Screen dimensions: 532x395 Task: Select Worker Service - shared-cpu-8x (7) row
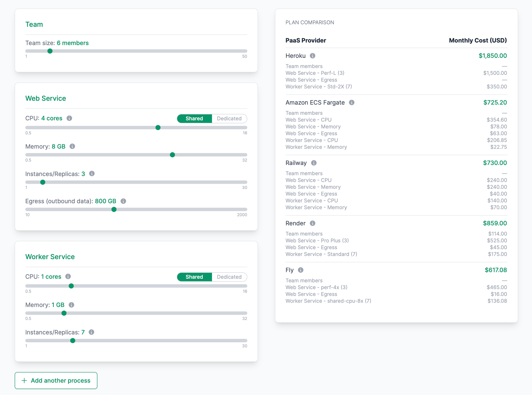396,301
